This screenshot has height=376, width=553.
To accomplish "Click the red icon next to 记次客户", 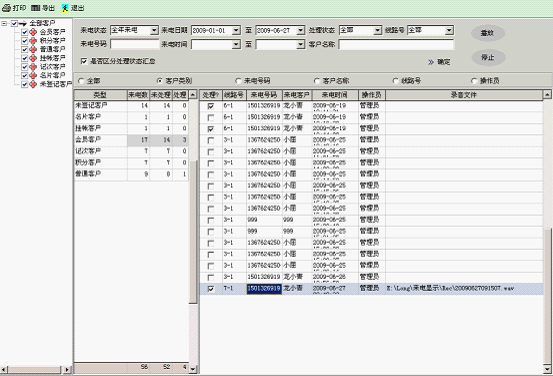I will [33, 67].
